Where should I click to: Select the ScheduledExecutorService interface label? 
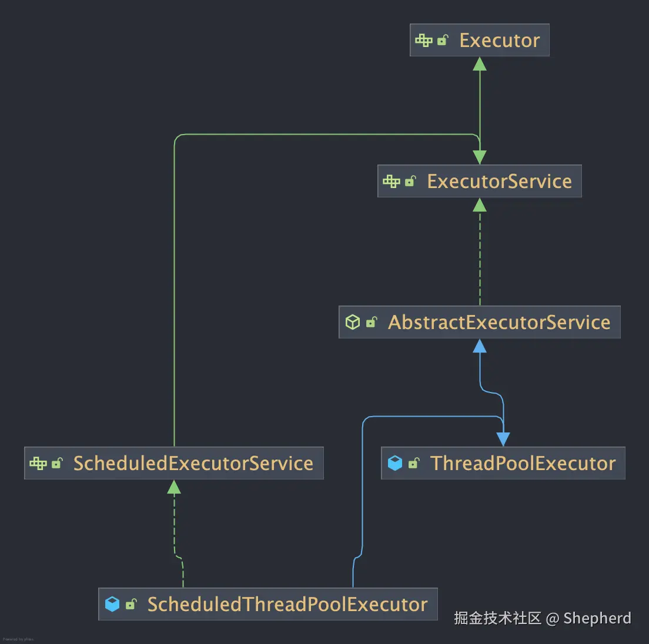(193, 464)
